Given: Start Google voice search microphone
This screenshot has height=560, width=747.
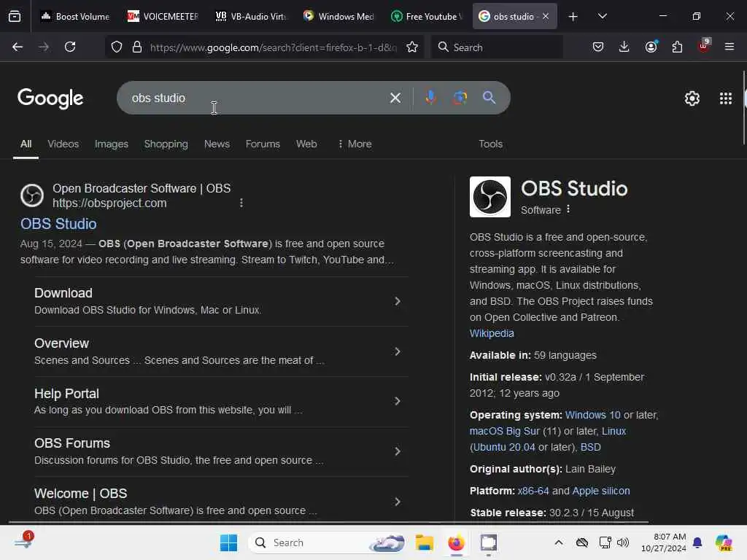Looking at the screenshot, I should pyautogui.click(x=430, y=97).
